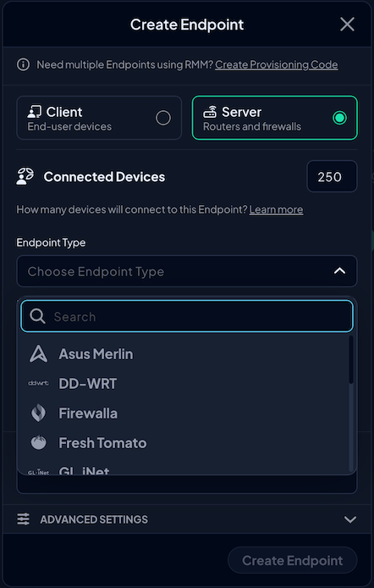Select the Client radio button
Image resolution: width=374 pixels, height=588 pixels.
coord(163,118)
